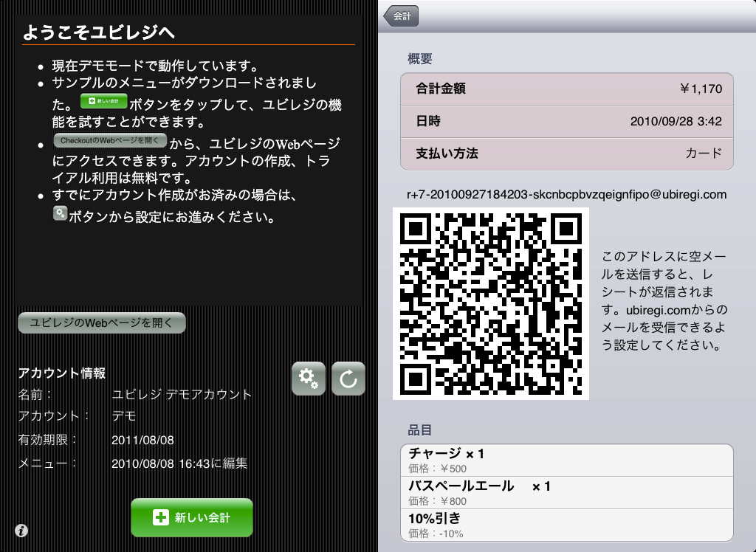The height and width of the screenshot is (552, 756).
Task: Tap the small 新しい会計 icon in instructions
Action: click(103, 101)
